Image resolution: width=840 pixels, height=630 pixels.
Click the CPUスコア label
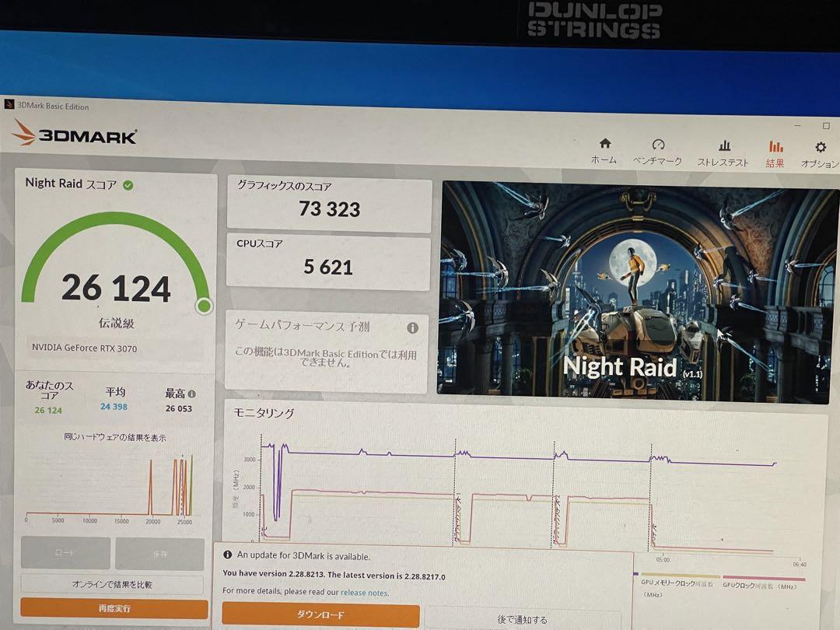point(259,243)
